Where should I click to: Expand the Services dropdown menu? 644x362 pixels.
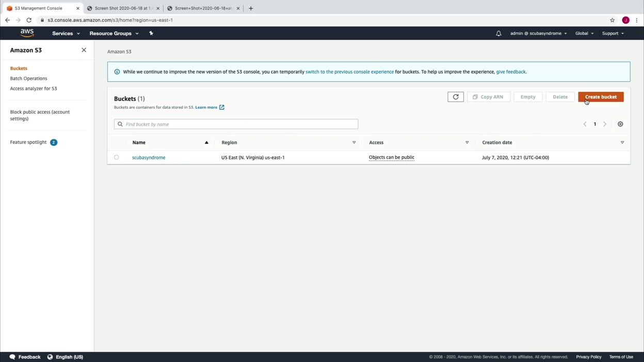tap(66, 34)
